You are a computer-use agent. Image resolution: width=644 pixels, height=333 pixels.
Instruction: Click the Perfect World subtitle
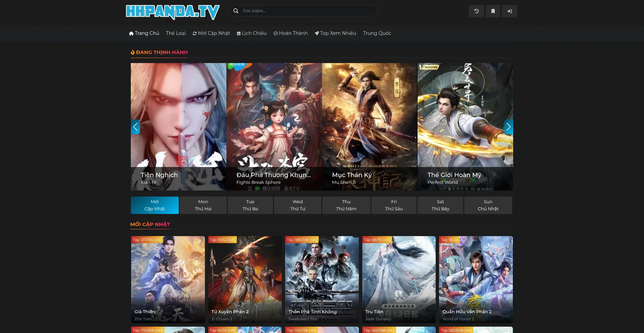(x=443, y=182)
